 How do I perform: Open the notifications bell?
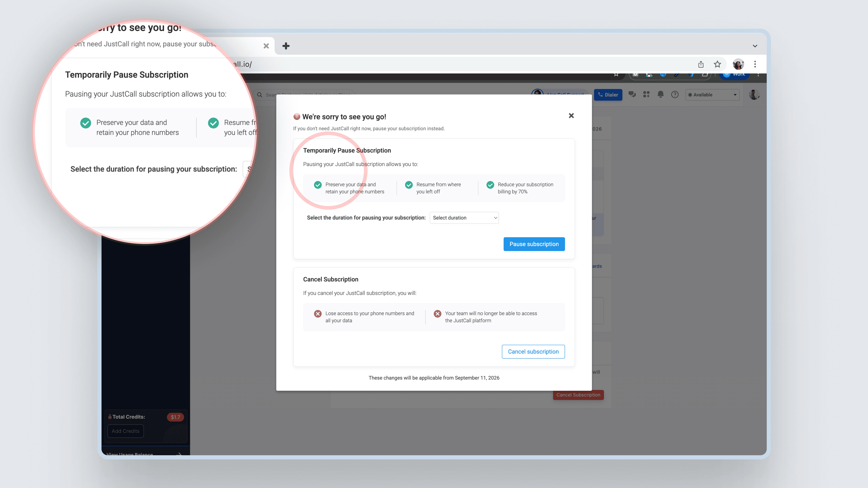tap(660, 95)
